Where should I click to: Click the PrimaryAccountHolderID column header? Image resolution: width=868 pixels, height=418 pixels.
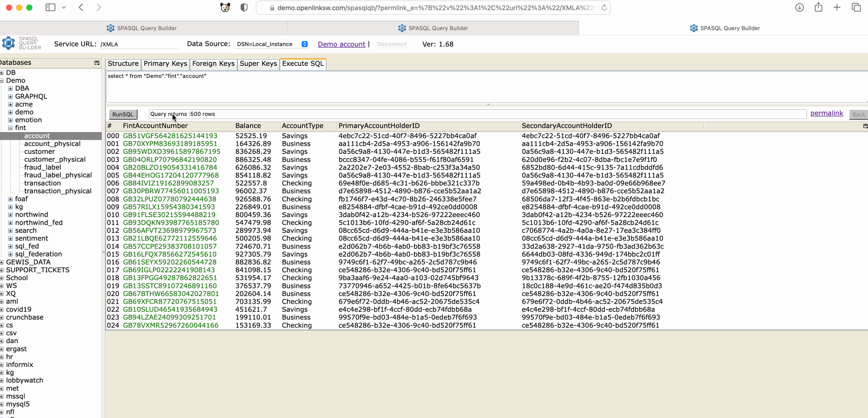[x=379, y=126]
